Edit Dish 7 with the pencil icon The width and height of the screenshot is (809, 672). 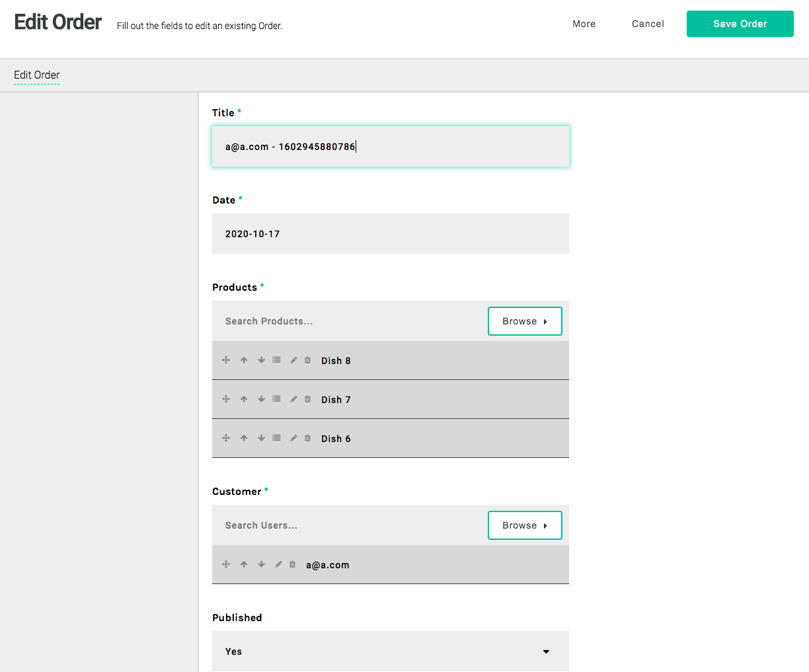293,399
